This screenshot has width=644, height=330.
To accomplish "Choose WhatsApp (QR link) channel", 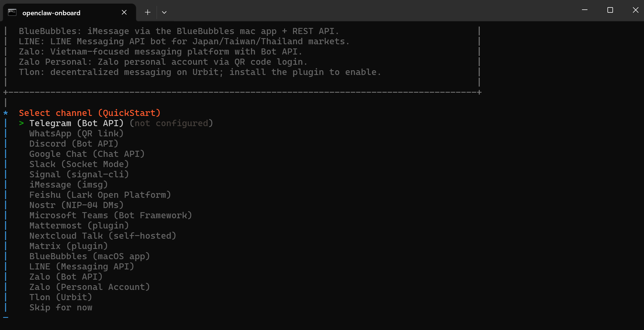I will click(76, 134).
